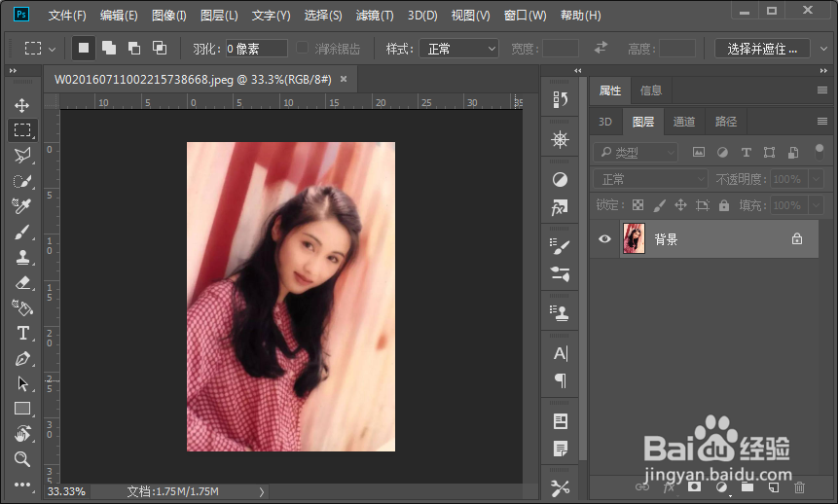Lock transparent pixels icon
The image size is (838, 504).
tap(638, 205)
